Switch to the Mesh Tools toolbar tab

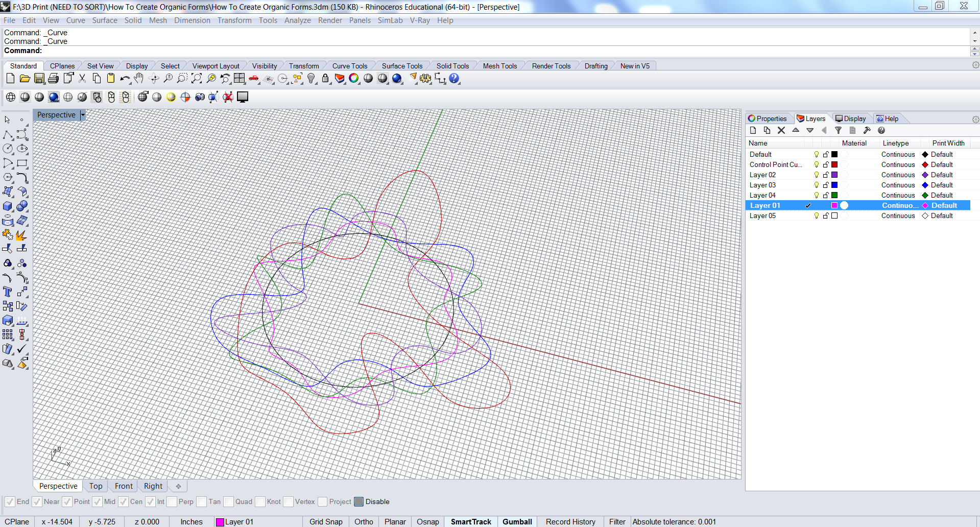pos(500,66)
